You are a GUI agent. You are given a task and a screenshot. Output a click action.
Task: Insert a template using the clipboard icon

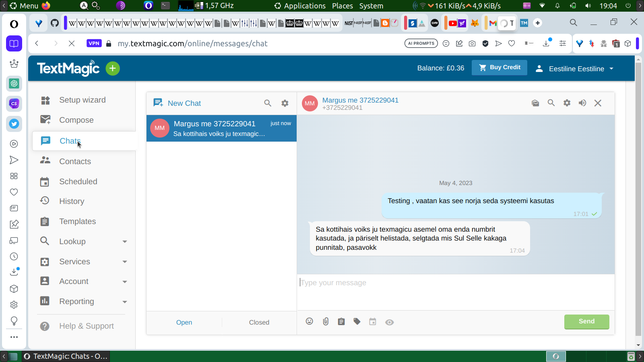point(341,321)
